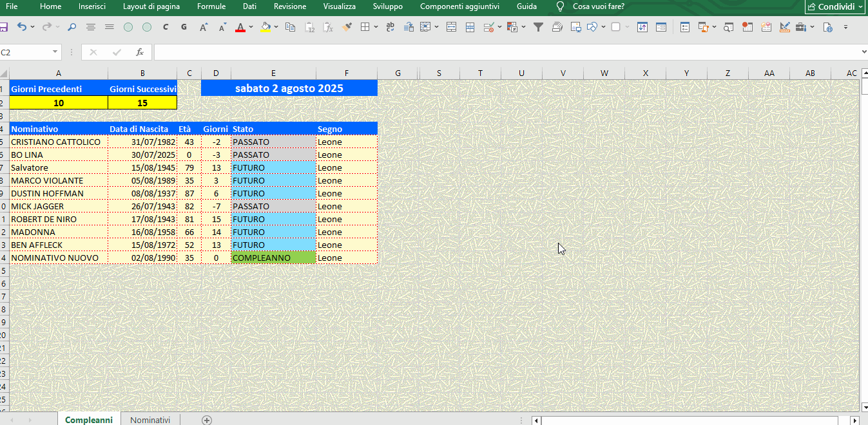Paste formulas using the fx clipboard icon
The image size is (868, 425).
328,27
